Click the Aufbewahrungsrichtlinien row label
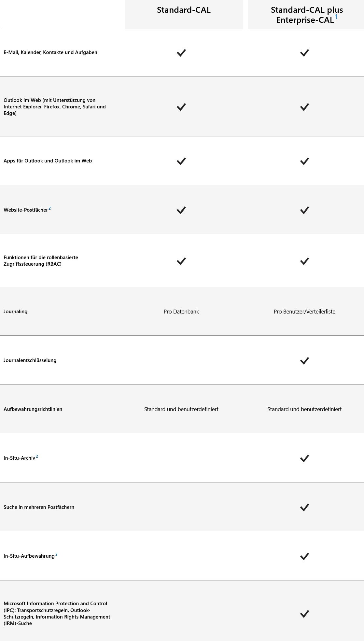The image size is (364, 641). 33,409
